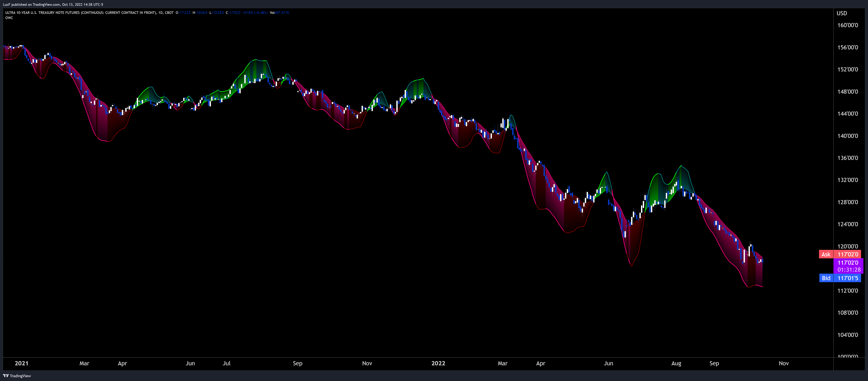
Task: Click the blue Bid price label
Action: pos(840,278)
